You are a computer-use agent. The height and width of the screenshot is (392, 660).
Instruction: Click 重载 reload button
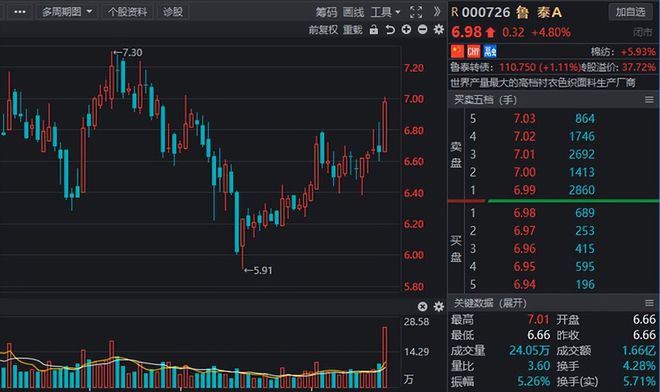353,30
